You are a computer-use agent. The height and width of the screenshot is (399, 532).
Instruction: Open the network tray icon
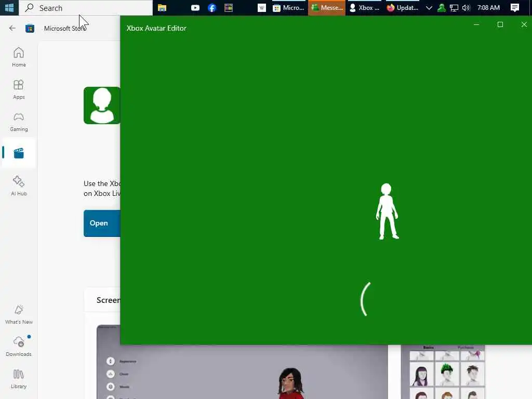454,7
